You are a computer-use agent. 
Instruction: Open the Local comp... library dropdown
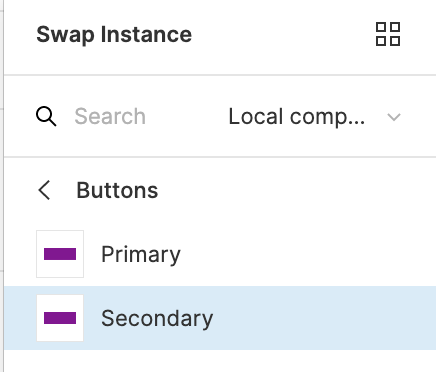pyautogui.click(x=315, y=117)
